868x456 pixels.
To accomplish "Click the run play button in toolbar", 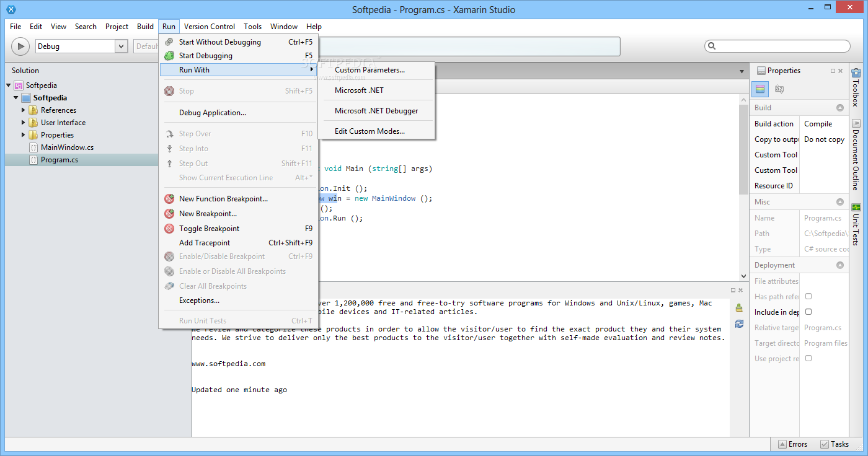I will (20, 46).
